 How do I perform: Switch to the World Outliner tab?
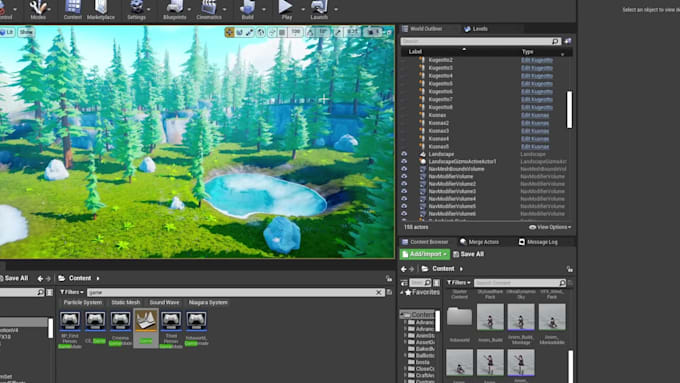pyautogui.click(x=427, y=29)
